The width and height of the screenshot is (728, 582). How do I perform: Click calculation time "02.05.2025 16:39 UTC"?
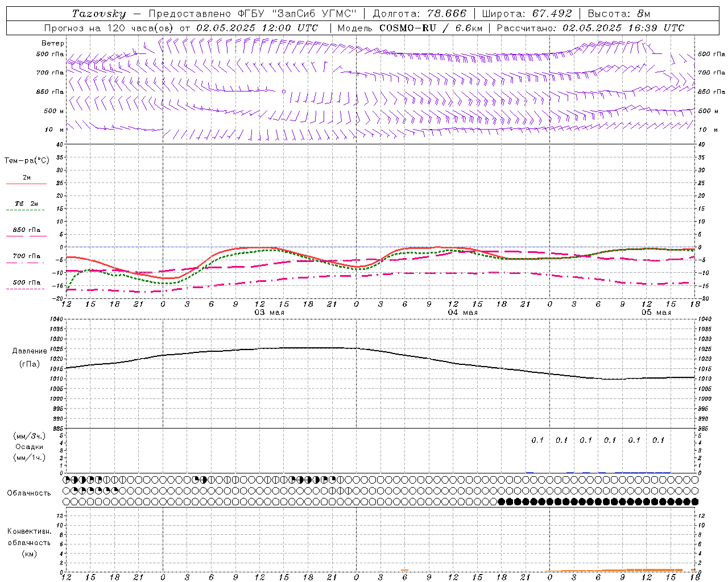pyautogui.click(x=623, y=28)
